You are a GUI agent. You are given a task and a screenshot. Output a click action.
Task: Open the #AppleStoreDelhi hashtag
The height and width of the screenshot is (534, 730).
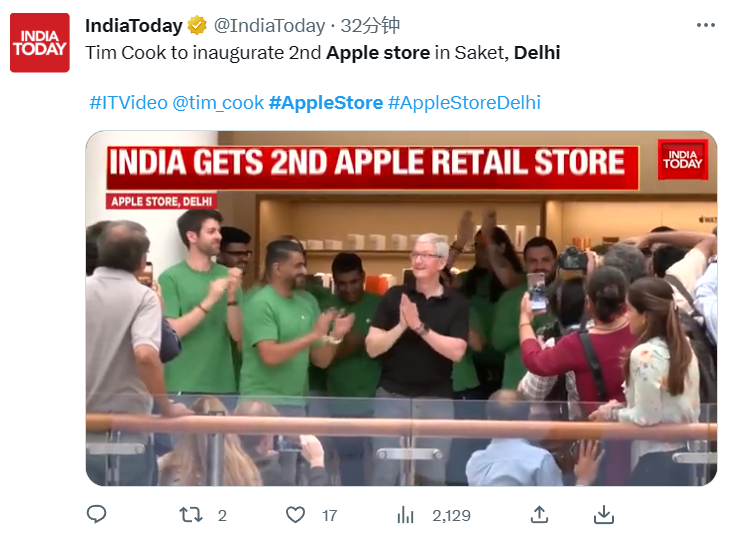(464, 102)
